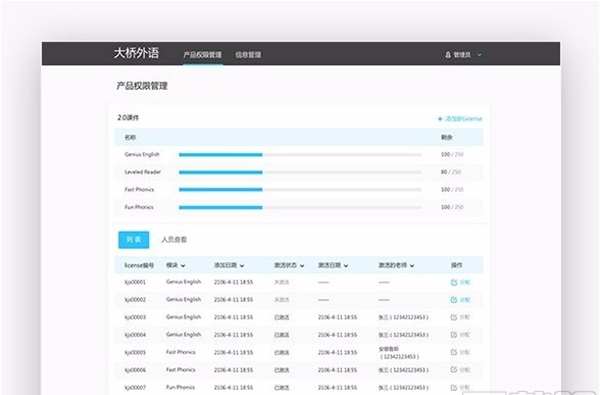Viewport: 600px width, 395px height.
Task: Click the Genius English product name
Action: point(142,155)
